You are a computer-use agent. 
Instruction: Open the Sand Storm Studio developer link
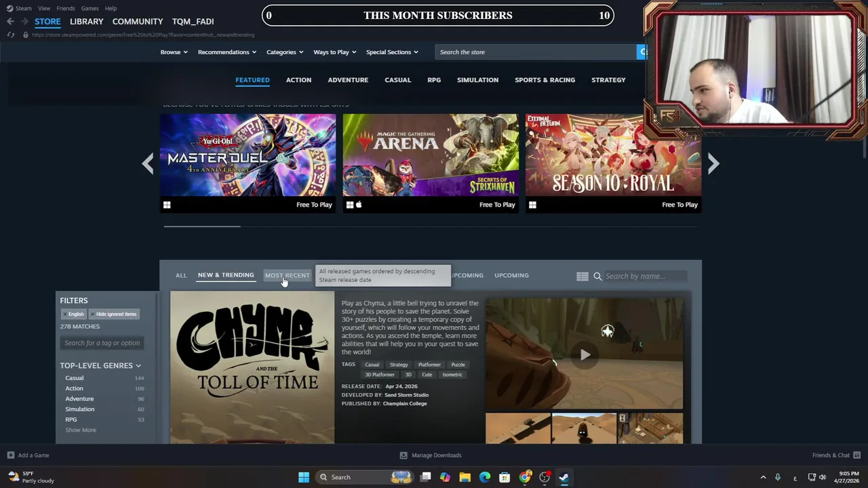click(x=406, y=395)
